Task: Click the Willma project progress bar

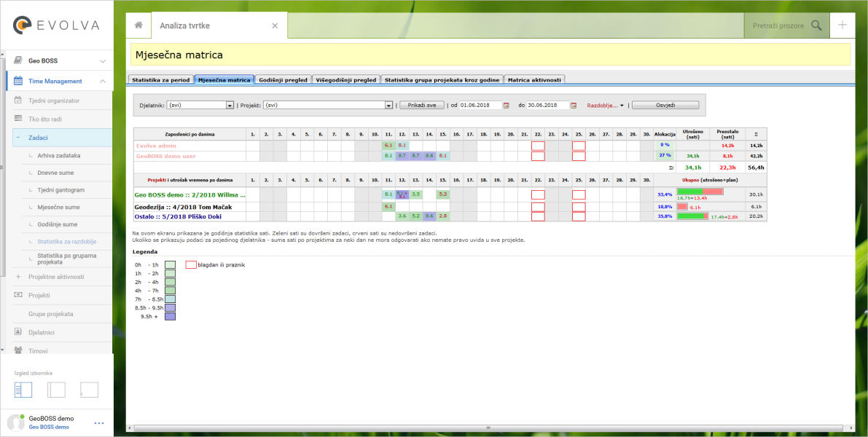Action: [700, 192]
